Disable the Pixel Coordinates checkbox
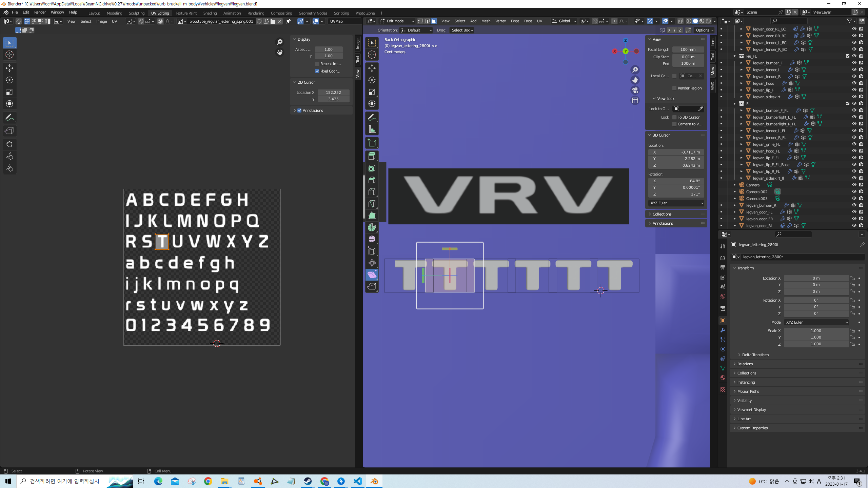Image resolution: width=868 pixels, height=488 pixels. point(317,71)
